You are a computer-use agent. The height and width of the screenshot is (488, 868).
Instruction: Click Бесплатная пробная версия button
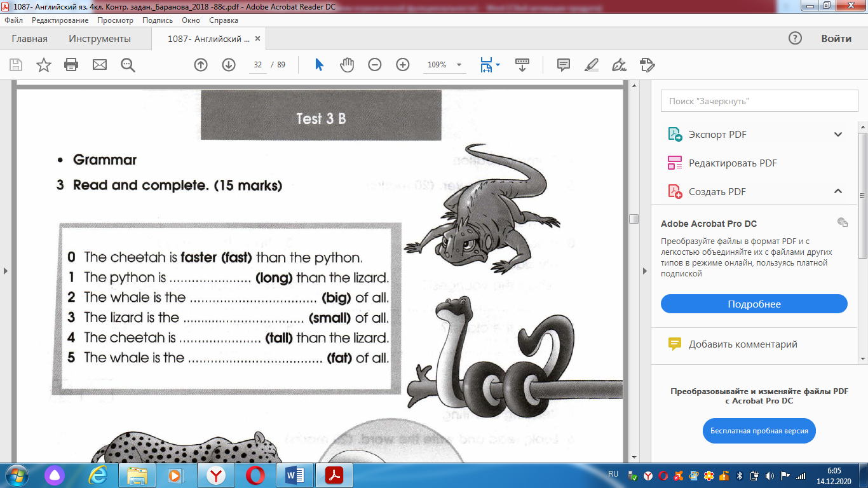pos(759,430)
